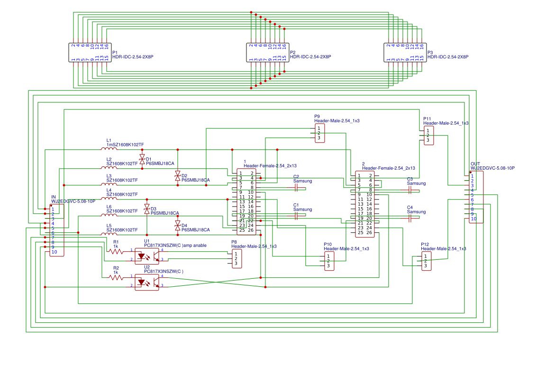554x392 pixels.
Task: Click the 'HDR-IDC-2.54-2X8P' label beside P3
Action: [x=448, y=57]
